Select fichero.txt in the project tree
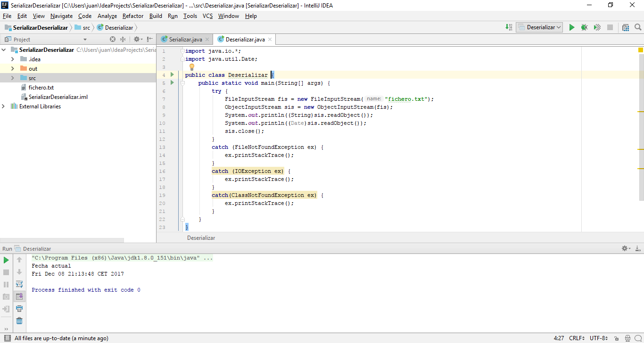Image resolution: width=644 pixels, height=343 pixels. (41, 88)
